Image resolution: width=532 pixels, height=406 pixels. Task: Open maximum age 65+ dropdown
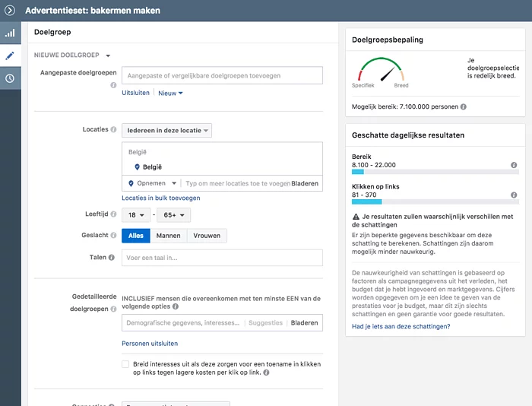[x=174, y=215]
